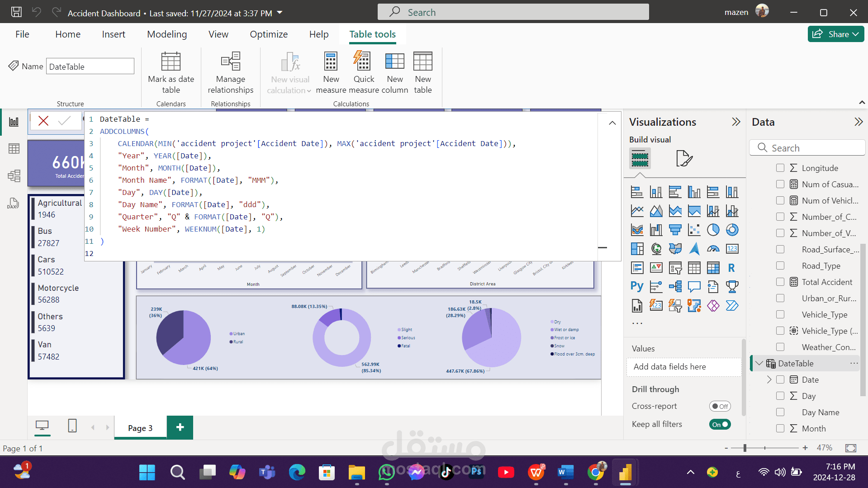Check the Vehicle_Type field checkbox
Screen dimensions: 868x488
pyautogui.click(x=780, y=314)
